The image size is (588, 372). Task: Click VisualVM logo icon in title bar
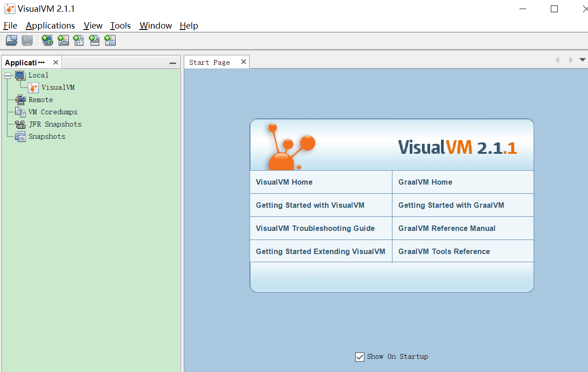coord(10,9)
